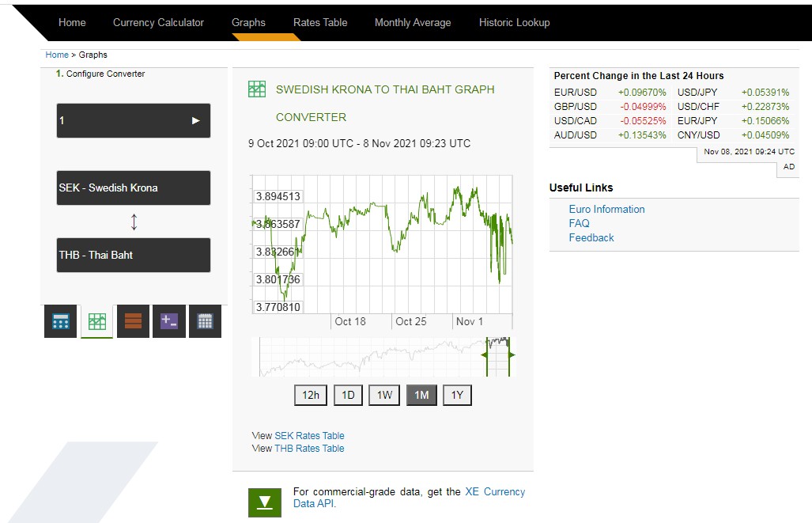The width and height of the screenshot is (812, 523).
Task: Go to the Rates Table menu item
Action: (x=320, y=22)
